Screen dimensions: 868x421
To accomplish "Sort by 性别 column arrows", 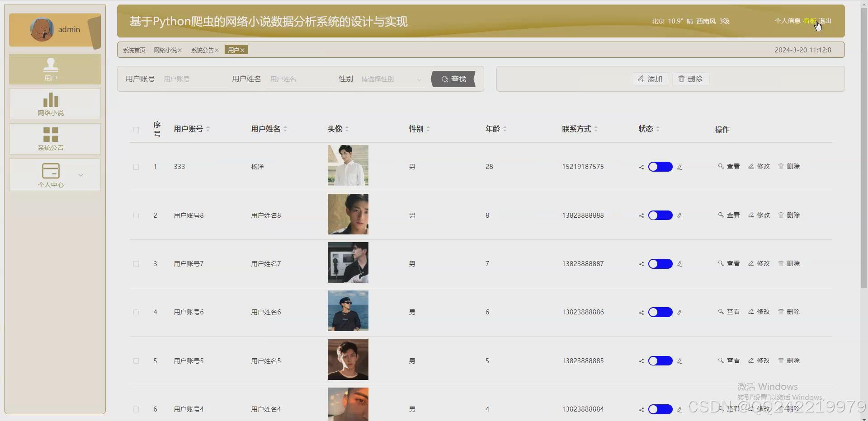I will pyautogui.click(x=428, y=129).
